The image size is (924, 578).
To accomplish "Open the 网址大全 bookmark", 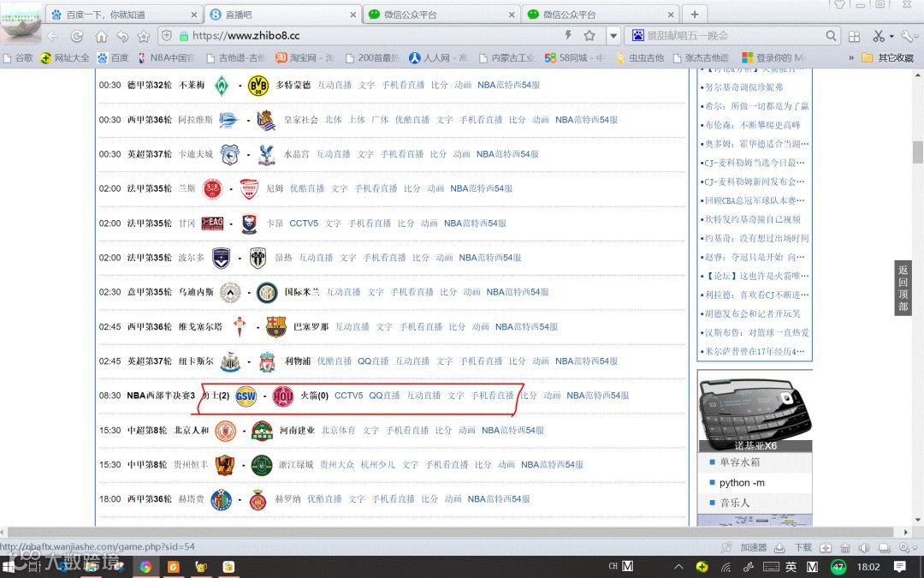I will point(65,58).
